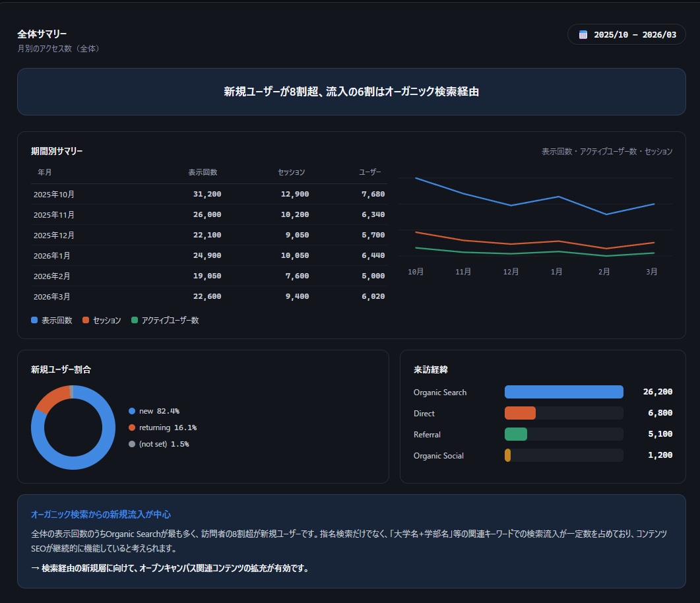Click the 年月 column header
This screenshot has height=603, width=700.
pyautogui.click(x=45, y=172)
